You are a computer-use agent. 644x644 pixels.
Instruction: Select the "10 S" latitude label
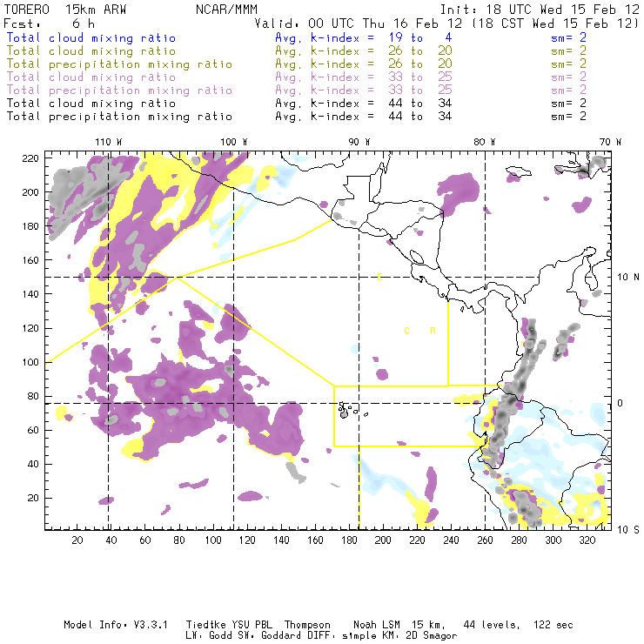tap(628, 530)
